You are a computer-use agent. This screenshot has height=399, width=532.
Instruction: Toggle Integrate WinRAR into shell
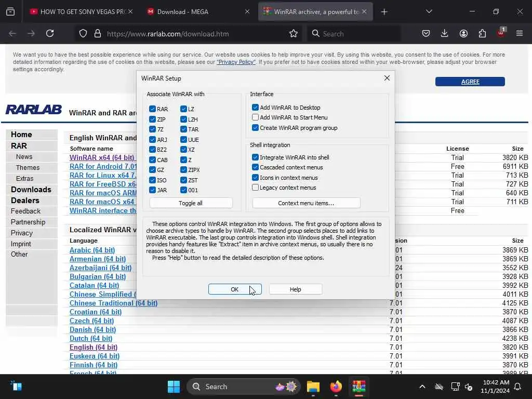coord(256,157)
